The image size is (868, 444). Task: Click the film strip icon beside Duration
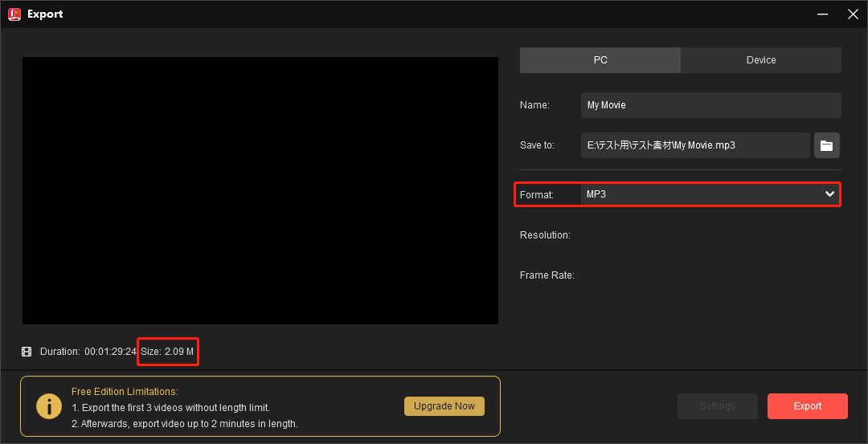tap(27, 352)
